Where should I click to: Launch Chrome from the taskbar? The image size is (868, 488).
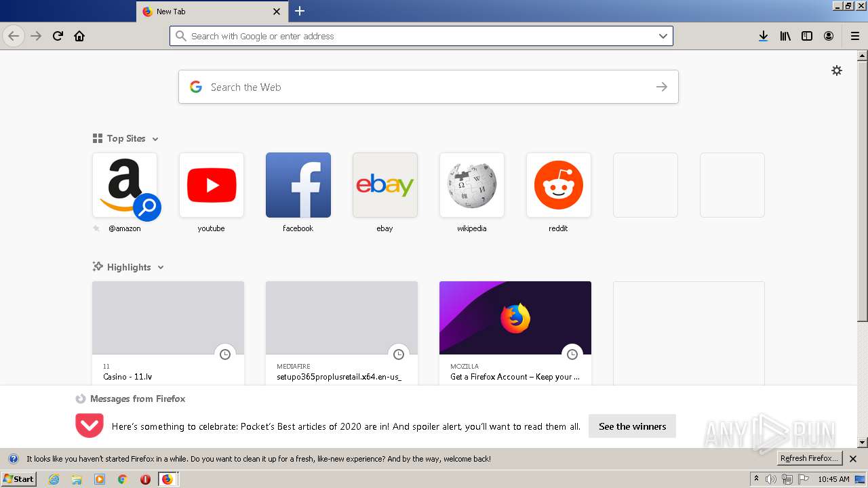[x=123, y=479]
